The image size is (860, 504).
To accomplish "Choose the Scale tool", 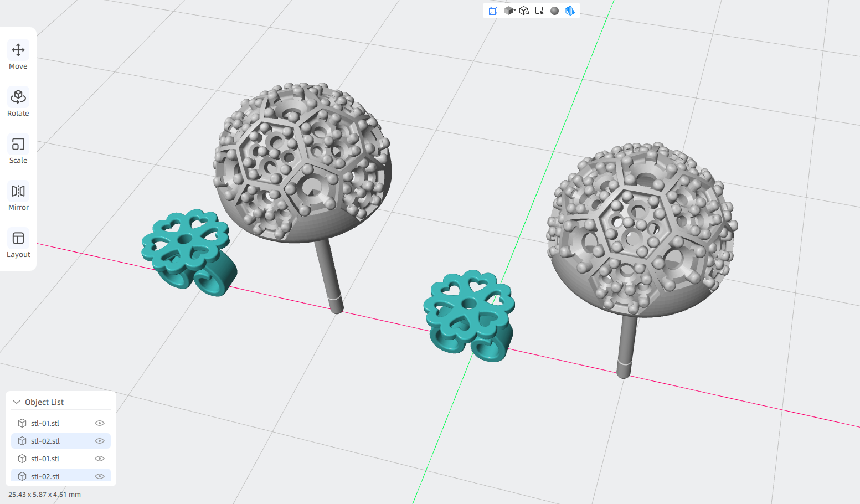I will pos(18,150).
